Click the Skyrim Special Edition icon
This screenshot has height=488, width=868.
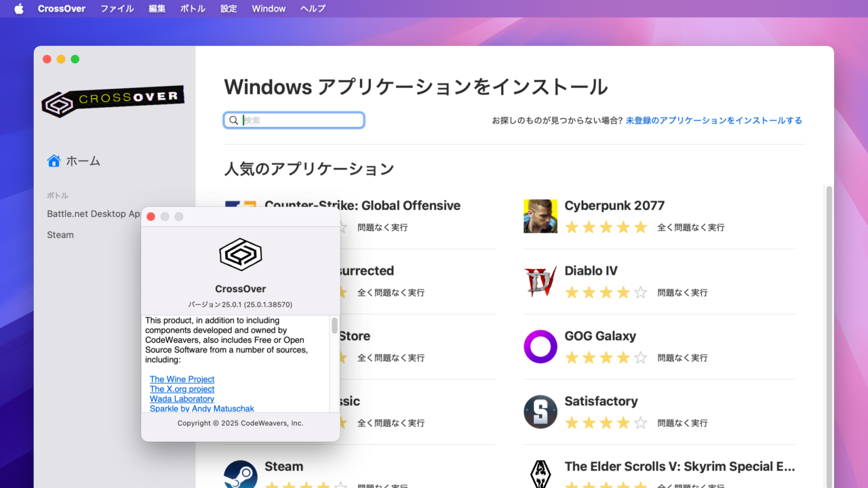point(540,474)
